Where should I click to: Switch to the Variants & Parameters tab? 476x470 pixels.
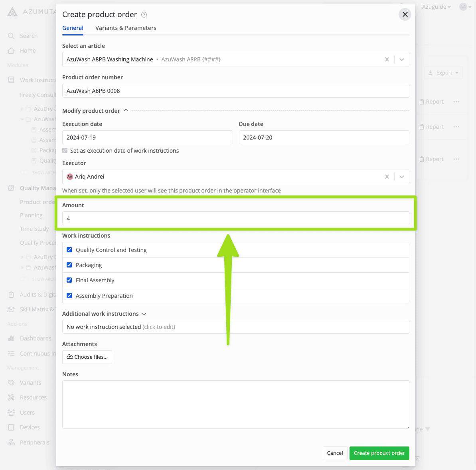[126, 28]
